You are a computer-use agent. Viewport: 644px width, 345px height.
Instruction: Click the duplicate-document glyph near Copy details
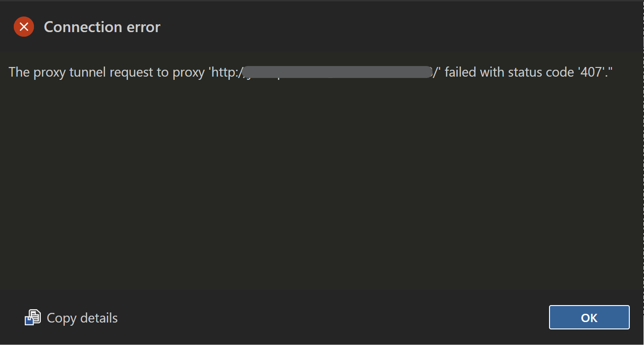(x=31, y=317)
